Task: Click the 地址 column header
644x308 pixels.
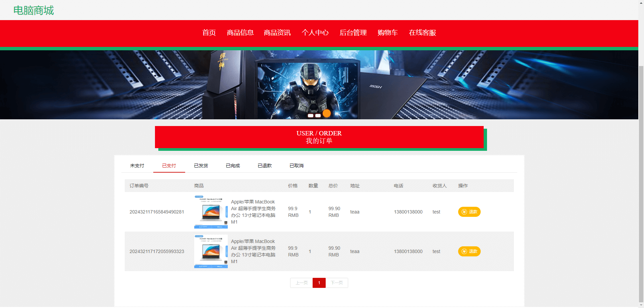Action: pos(355,186)
